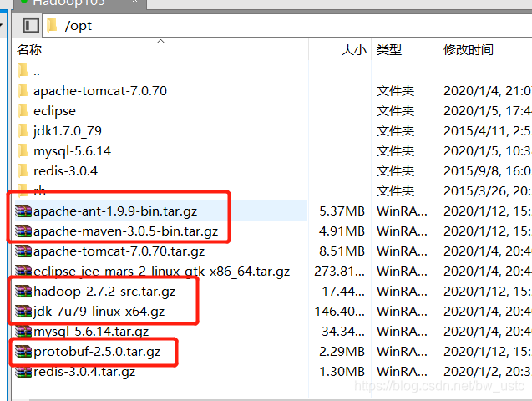Toggle the sidebar panel icon

pyautogui.click(x=31, y=25)
